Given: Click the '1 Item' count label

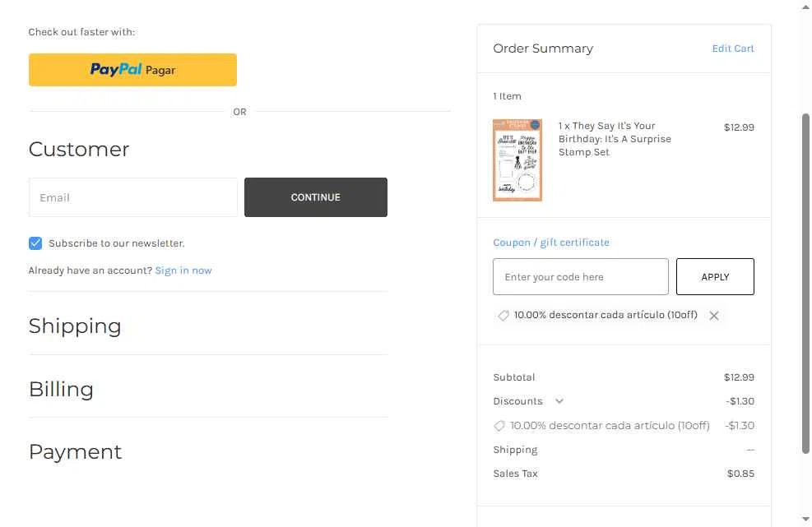Looking at the screenshot, I should pyautogui.click(x=507, y=96).
